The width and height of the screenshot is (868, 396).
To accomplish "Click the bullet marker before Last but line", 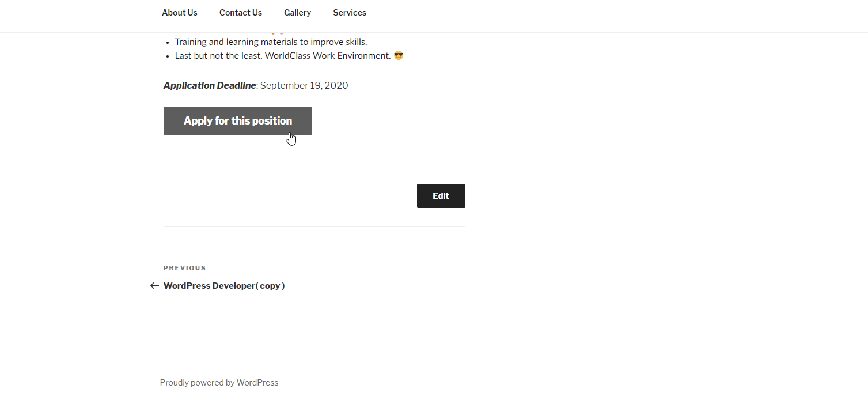I will [x=168, y=56].
